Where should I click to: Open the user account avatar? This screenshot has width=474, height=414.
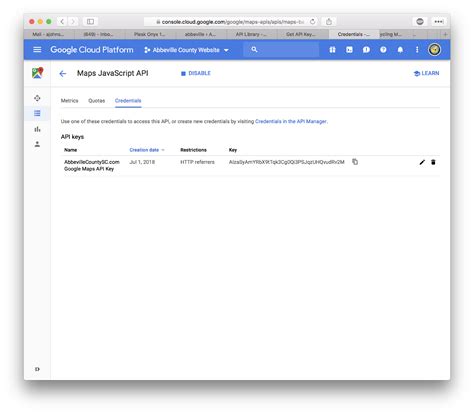(435, 50)
